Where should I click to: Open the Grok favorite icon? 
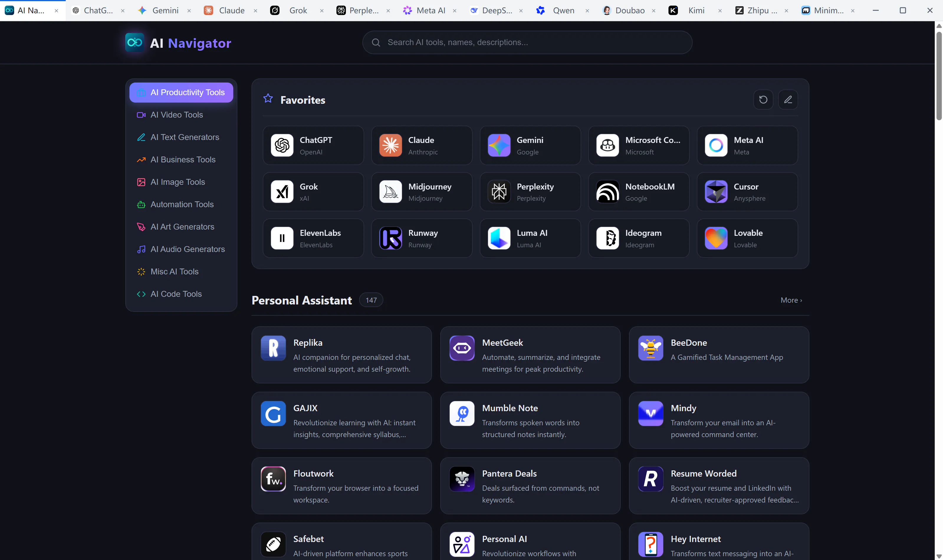tap(282, 192)
